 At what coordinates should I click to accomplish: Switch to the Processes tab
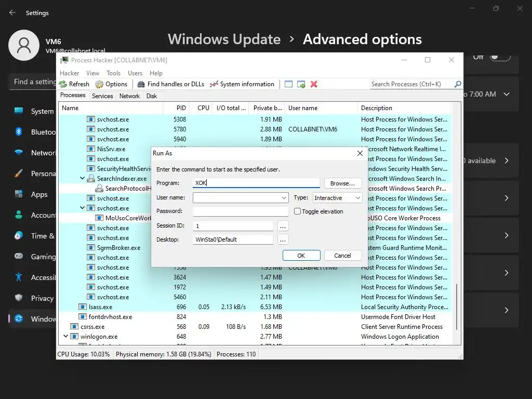73,95
